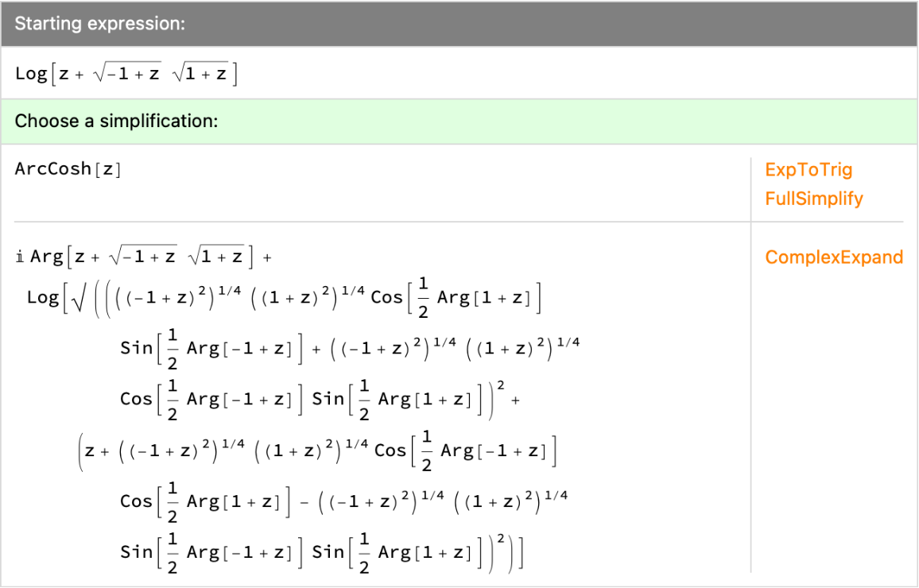Image resolution: width=919 pixels, height=588 pixels.
Task: Click the FullSimplify function link
Action: click(813, 199)
